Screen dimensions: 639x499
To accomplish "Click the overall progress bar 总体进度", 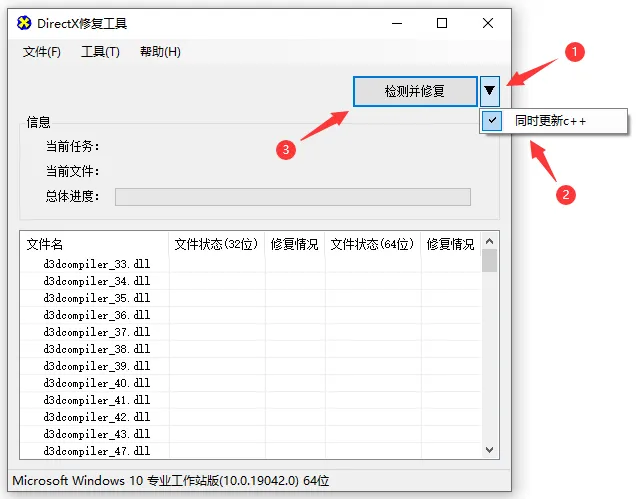I will [x=293, y=197].
